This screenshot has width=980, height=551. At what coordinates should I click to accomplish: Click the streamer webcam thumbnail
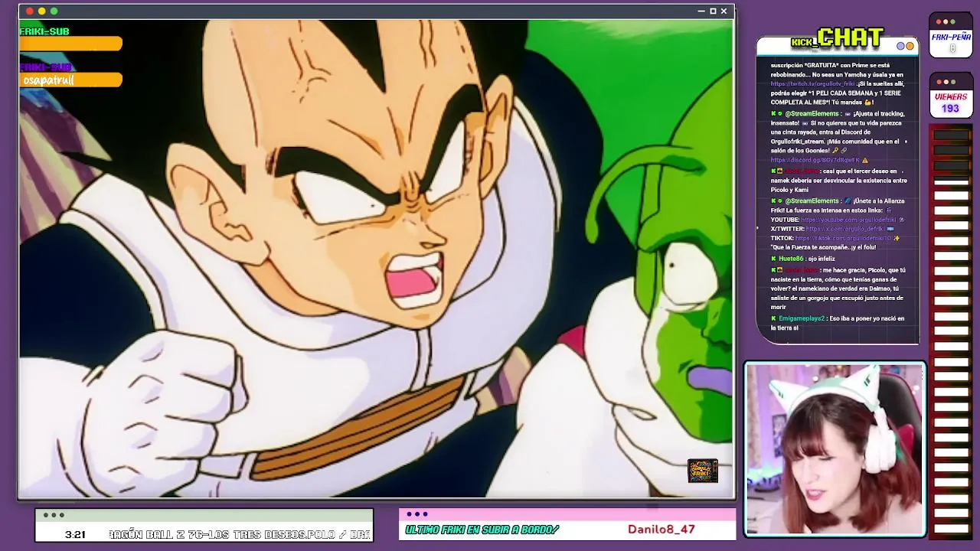click(835, 449)
